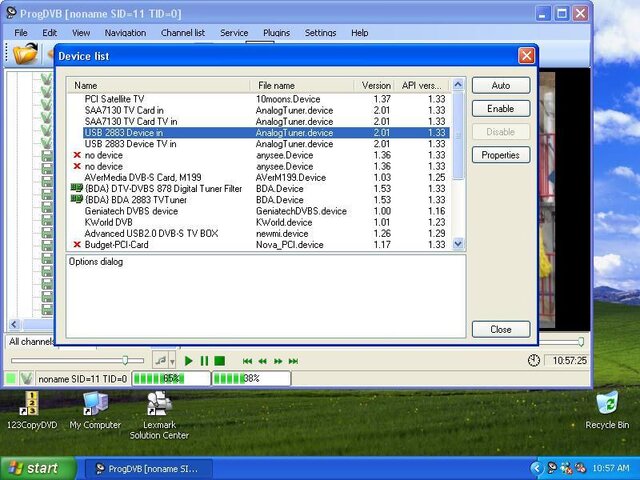Image resolution: width=640 pixels, height=480 pixels.
Task: Click the skip-forward to end icon
Action: [x=293, y=361]
